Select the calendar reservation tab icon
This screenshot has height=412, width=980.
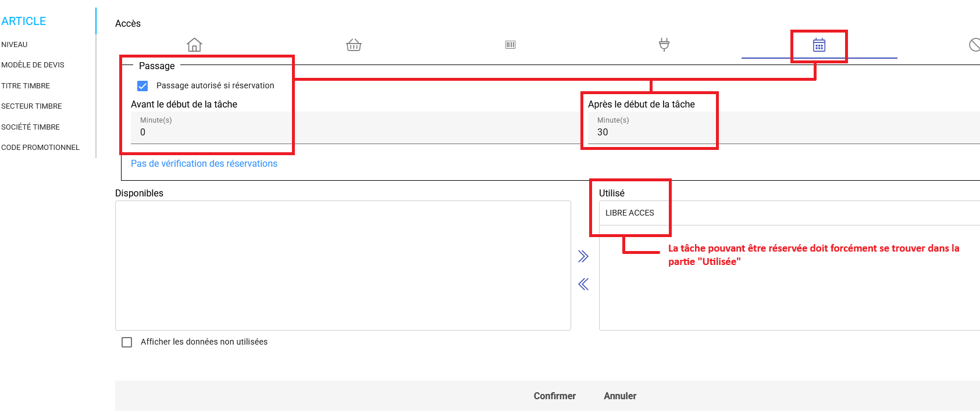coord(819,45)
